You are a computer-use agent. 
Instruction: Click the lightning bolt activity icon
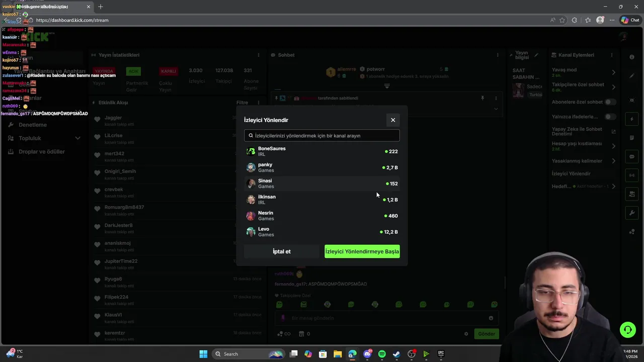632,119
